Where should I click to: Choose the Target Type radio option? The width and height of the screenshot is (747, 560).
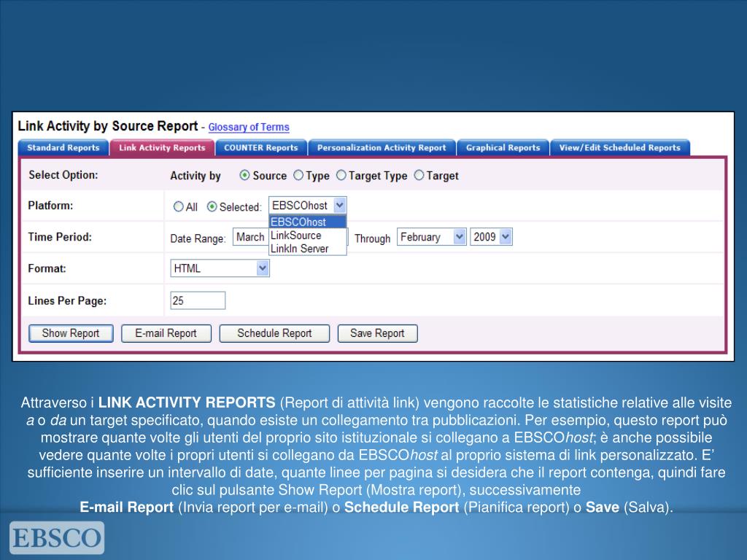pos(341,176)
